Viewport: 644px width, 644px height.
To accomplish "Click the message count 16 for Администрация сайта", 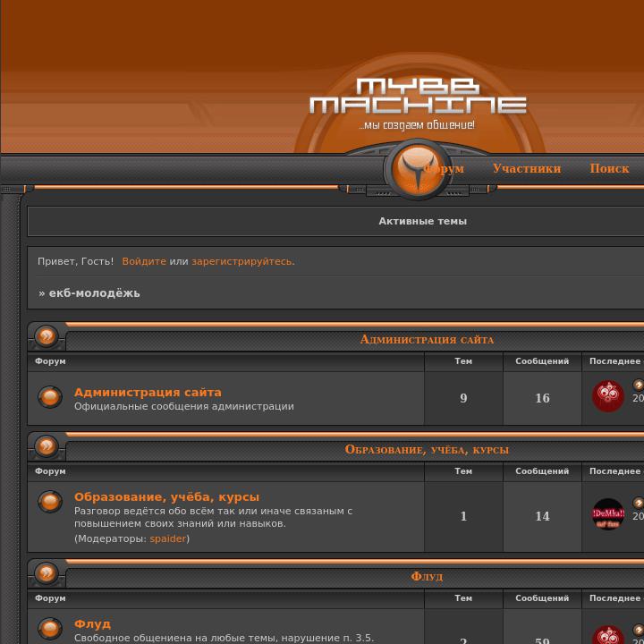I will click(x=542, y=398).
